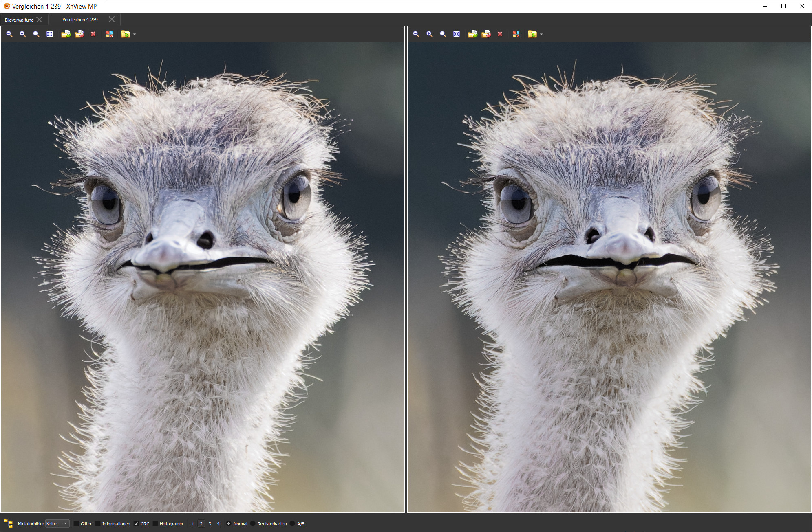Click red-arrow copy file icon, right pane
812x532 pixels.
[x=486, y=34]
